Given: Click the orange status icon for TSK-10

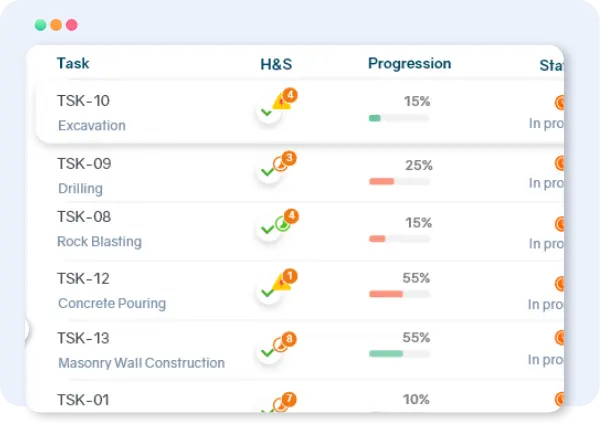Looking at the screenshot, I should point(559,102).
